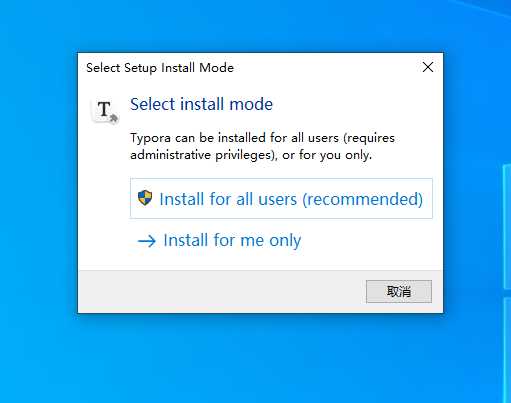
Task: Click the word "Typora" in the description
Action: click(x=150, y=138)
